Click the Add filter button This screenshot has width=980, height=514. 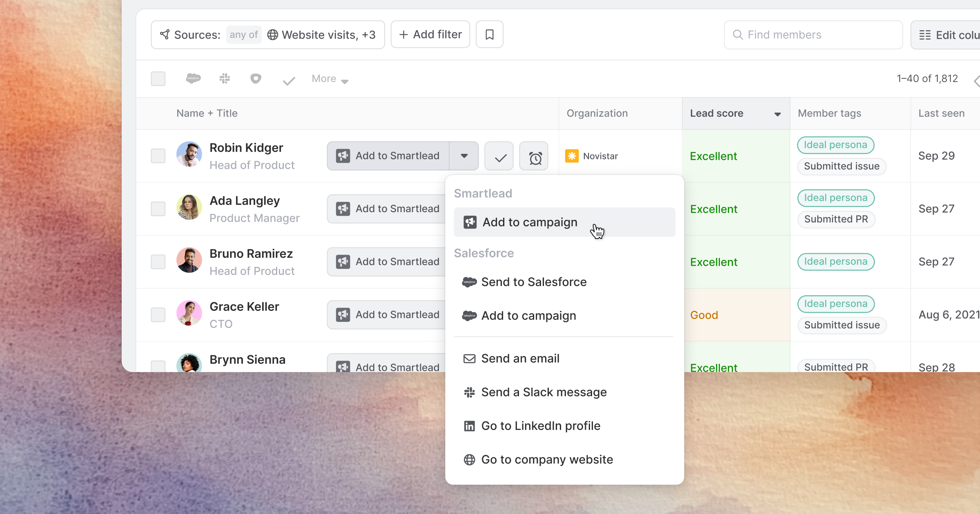point(430,35)
